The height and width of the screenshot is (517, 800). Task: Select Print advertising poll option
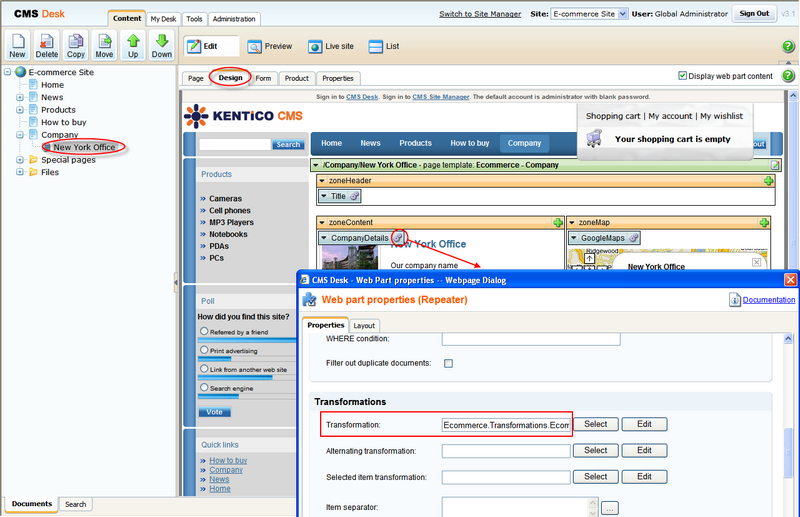tap(204, 350)
